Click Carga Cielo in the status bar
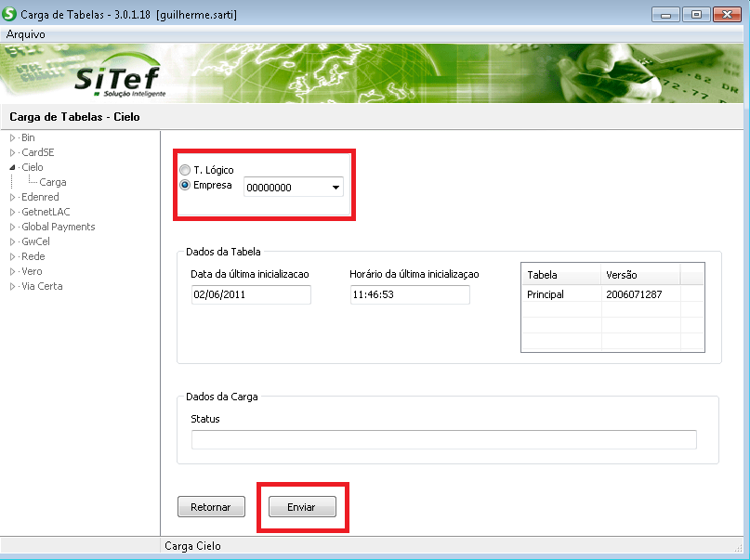 click(192, 546)
